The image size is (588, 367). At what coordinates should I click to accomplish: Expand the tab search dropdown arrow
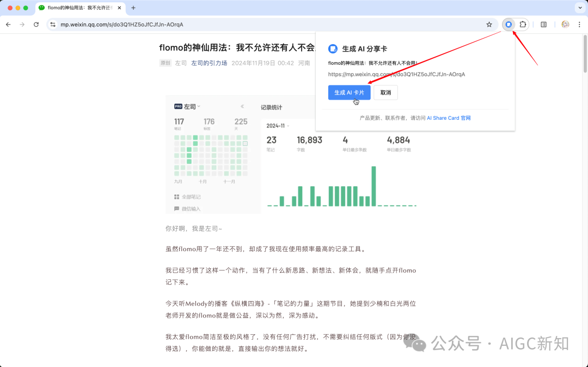point(580,8)
